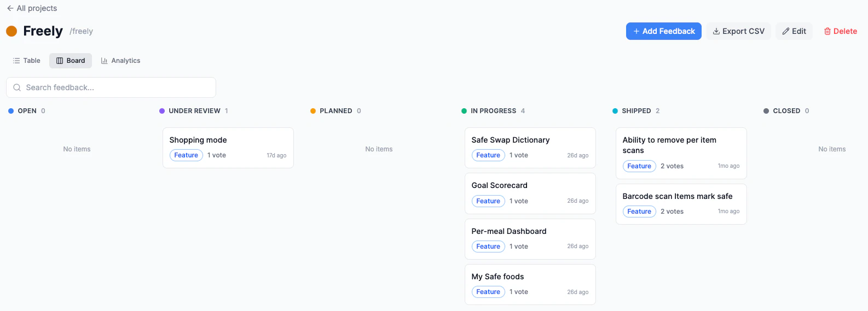Click the In Progress column header
The image size is (868, 311).
[493, 111]
